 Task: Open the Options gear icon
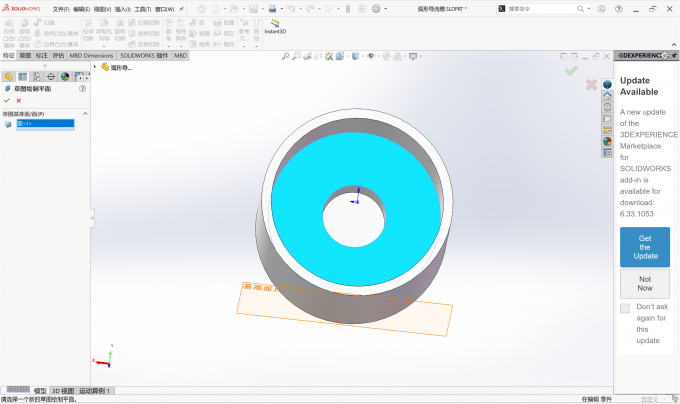376,9
